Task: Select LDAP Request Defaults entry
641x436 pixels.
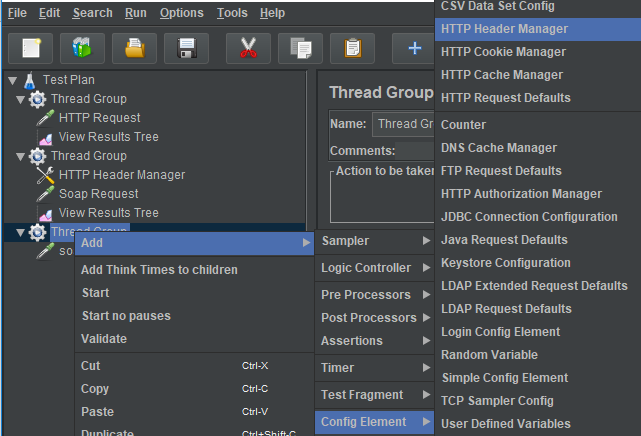Action: (538, 309)
